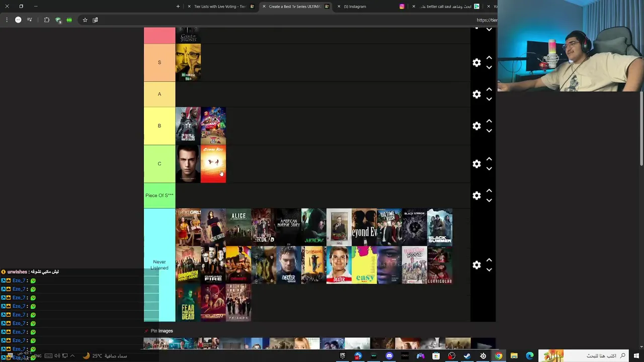The width and height of the screenshot is (644, 362).
Task: Select the Piece Of S*** tier label
Action: click(x=159, y=195)
